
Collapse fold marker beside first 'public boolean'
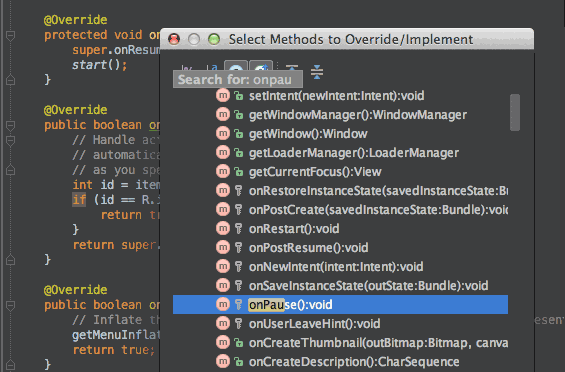click(x=10, y=125)
